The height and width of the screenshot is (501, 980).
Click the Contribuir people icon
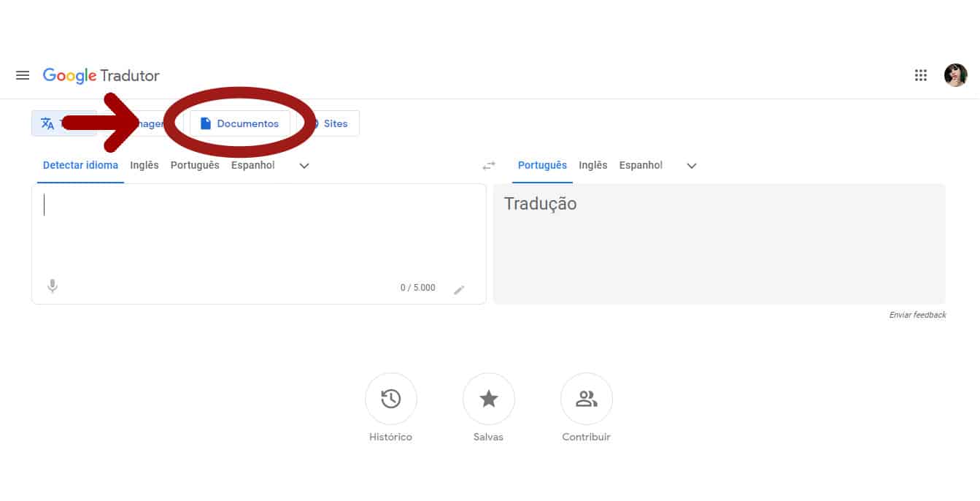tap(586, 399)
